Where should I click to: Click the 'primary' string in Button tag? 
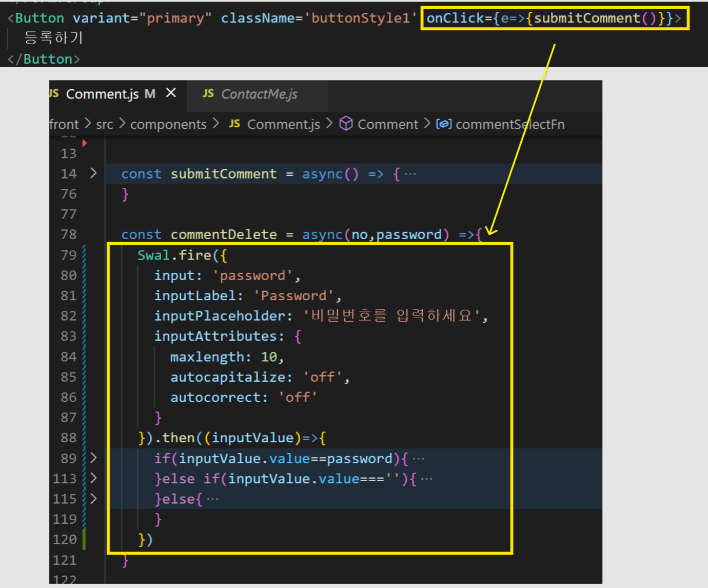click(x=175, y=18)
